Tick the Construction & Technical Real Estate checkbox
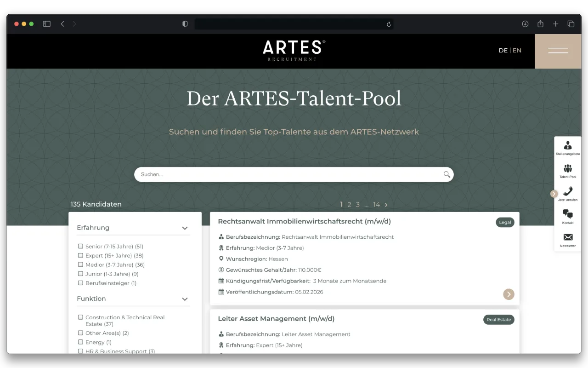 click(x=80, y=317)
